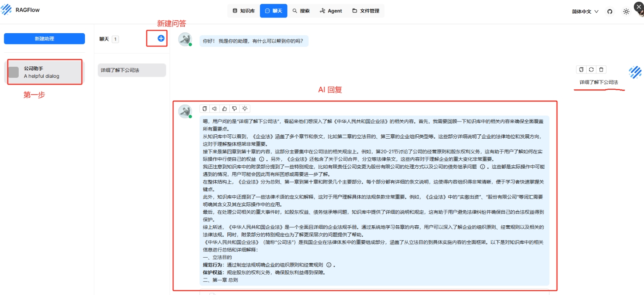Expand the user avatar menu
This screenshot has height=295, width=644.
point(640,13)
